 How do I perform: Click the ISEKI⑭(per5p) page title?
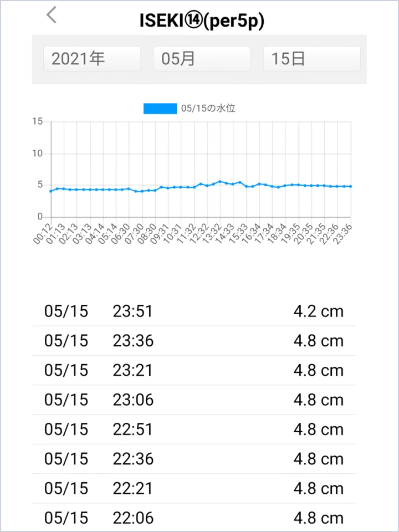201,20
